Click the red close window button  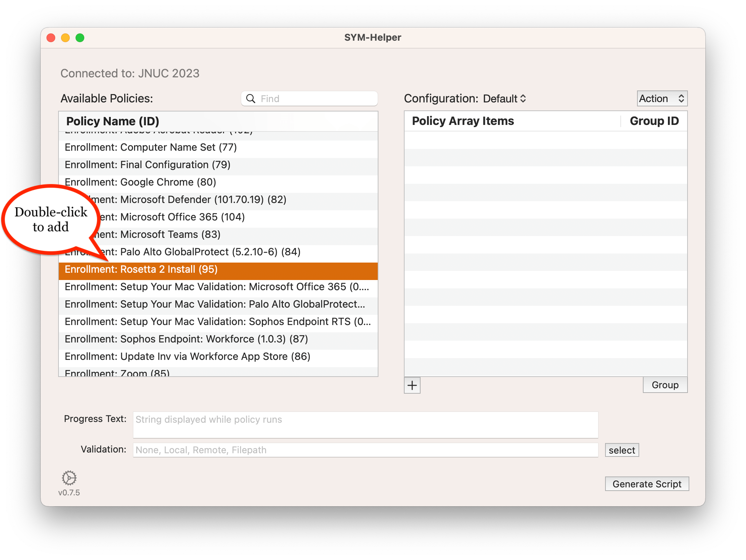51,38
